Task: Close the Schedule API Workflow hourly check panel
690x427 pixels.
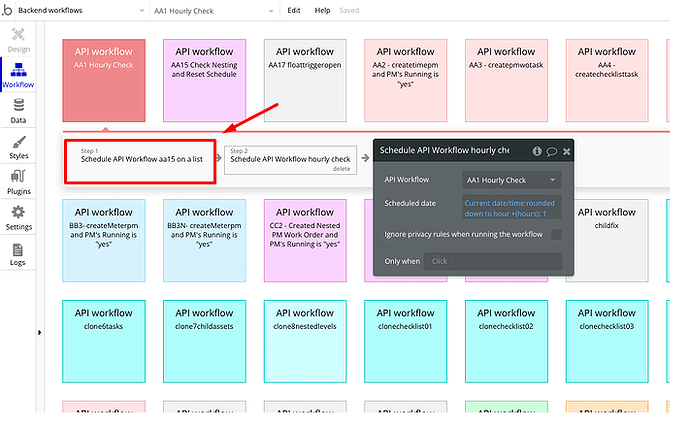Action: [567, 151]
